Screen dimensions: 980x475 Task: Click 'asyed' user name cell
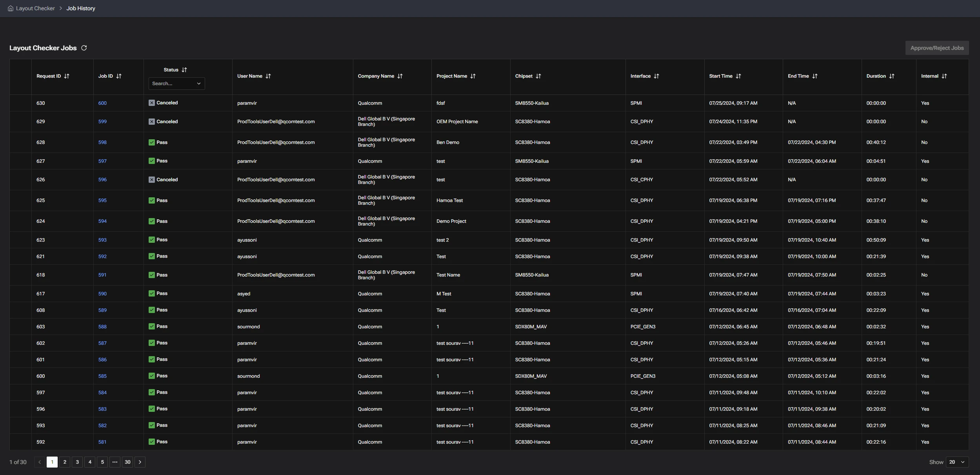tap(244, 294)
